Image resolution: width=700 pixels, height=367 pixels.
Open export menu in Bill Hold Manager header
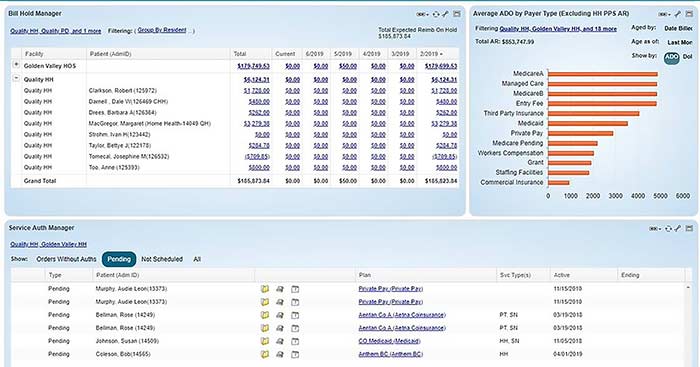point(422,14)
